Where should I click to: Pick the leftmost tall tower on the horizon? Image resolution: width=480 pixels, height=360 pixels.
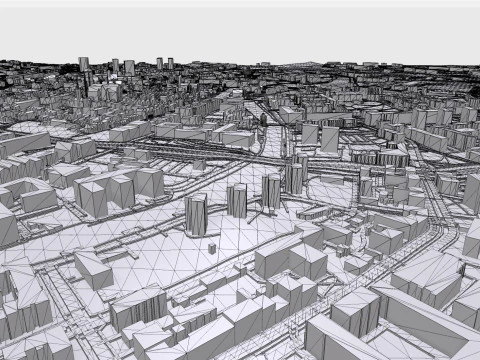click(x=84, y=64)
